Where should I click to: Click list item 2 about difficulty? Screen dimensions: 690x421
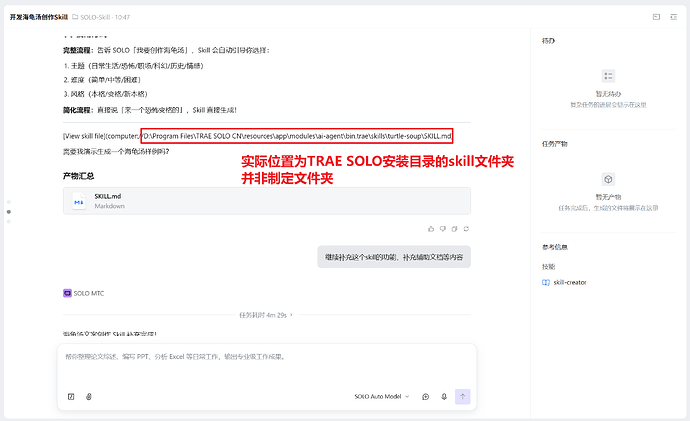[x=102, y=80]
